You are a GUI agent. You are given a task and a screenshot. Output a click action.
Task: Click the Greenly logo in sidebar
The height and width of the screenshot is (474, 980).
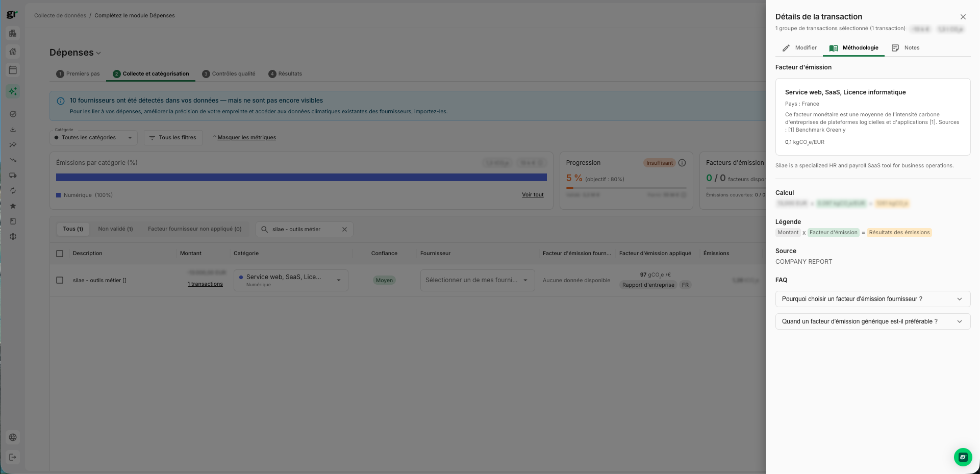(x=12, y=15)
